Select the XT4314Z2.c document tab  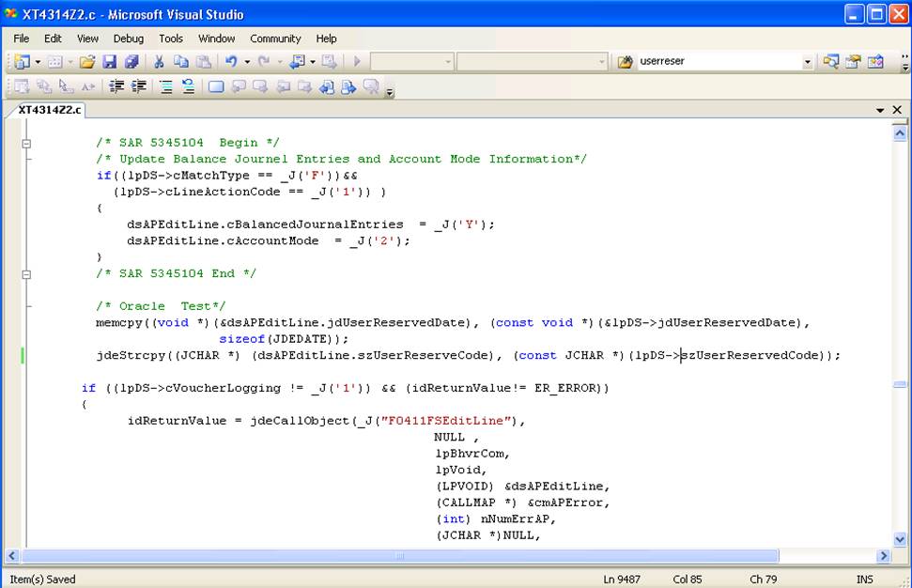tap(50, 110)
